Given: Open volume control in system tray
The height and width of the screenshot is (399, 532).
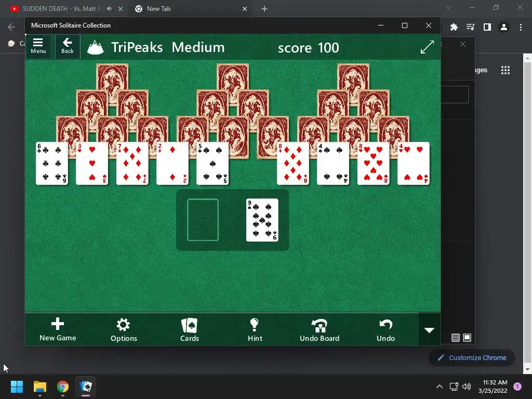Looking at the screenshot, I should tap(467, 387).
